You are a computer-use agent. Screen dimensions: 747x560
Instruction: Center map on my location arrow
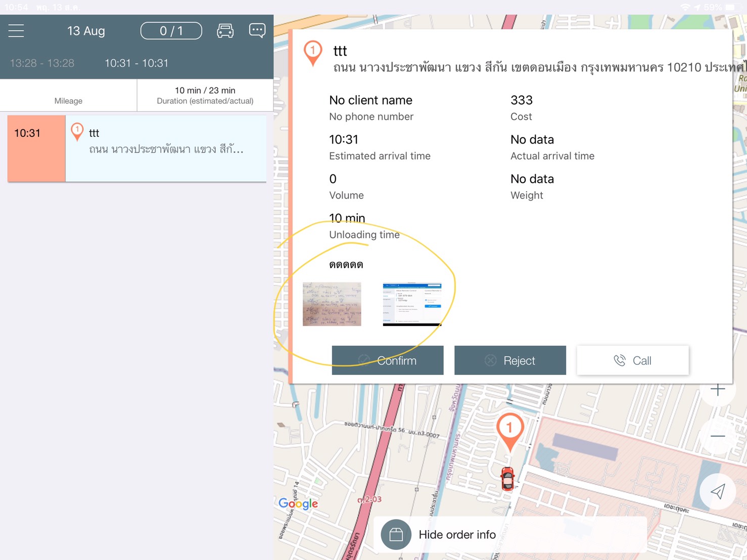(x=718, y=491)
